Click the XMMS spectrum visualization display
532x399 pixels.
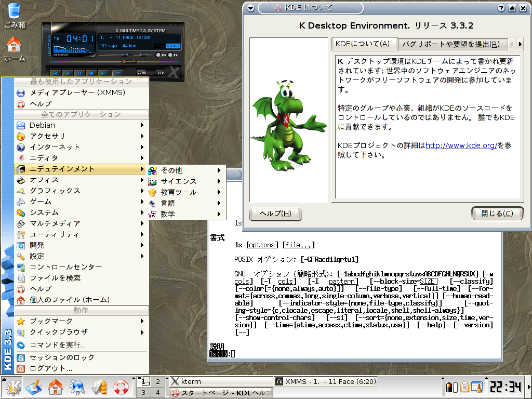pyautogui.click(x=73, y=49)
